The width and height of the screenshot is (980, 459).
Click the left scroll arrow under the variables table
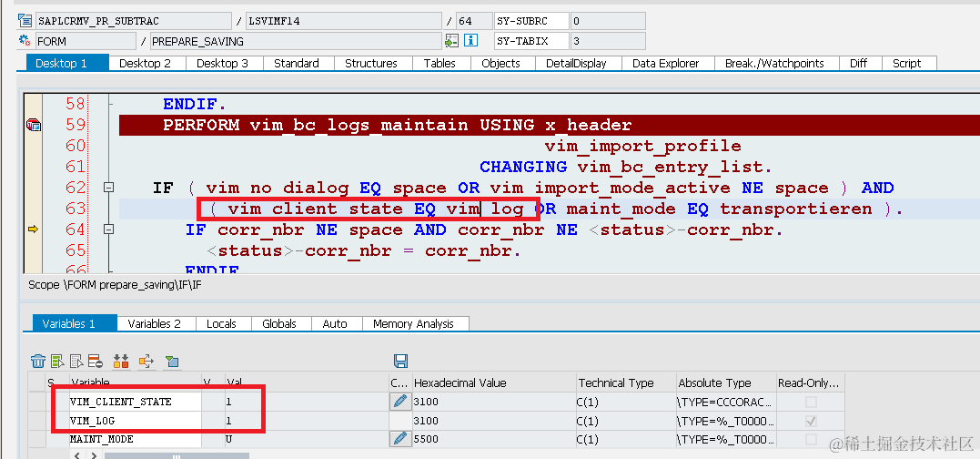point(77,455)
